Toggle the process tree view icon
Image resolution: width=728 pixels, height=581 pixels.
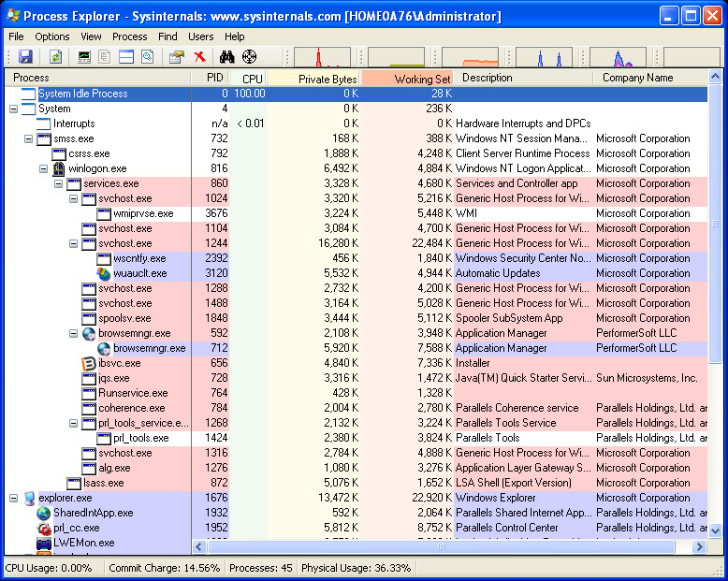tap(105, 57)
